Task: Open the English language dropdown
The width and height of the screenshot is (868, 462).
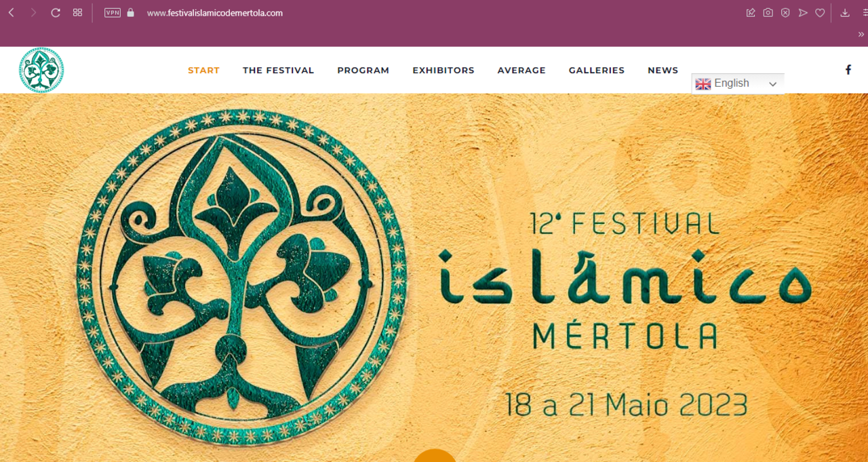Action: [x=738, y=83]
